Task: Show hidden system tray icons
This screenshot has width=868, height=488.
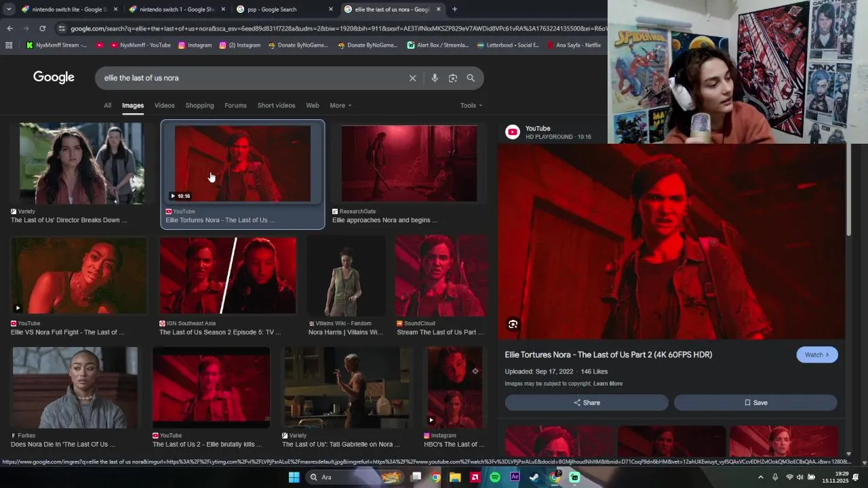Action: point(760,477)
